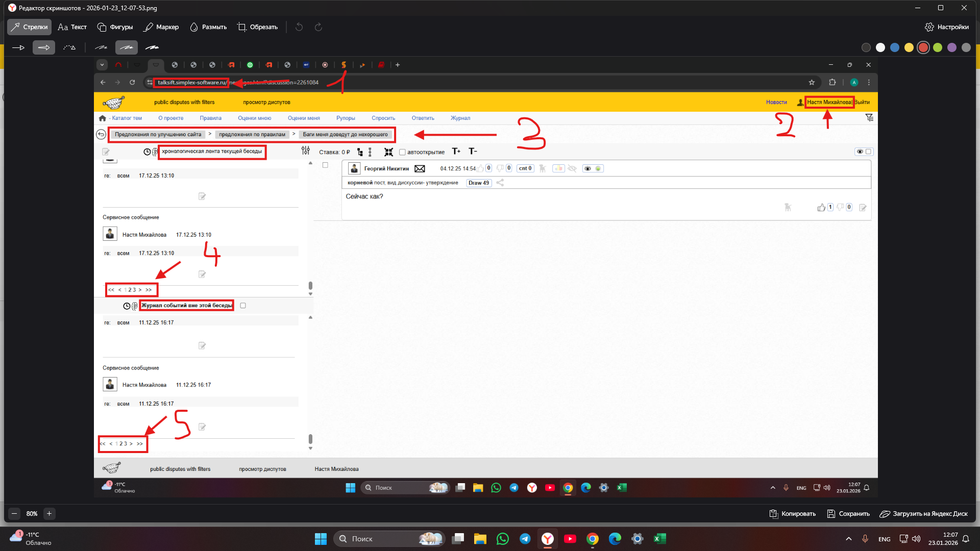The width and height of the screenshot is (980, 551).
Task: Open Excel from Windows taskbar
Action: [659, 539]
